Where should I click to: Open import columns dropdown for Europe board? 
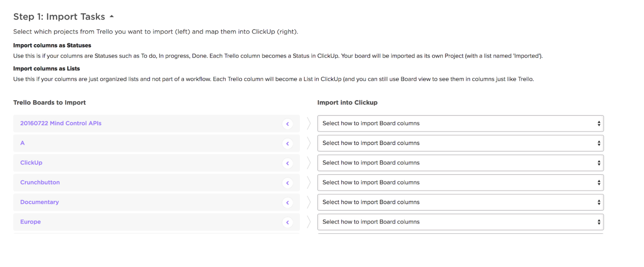click(460, 222)
